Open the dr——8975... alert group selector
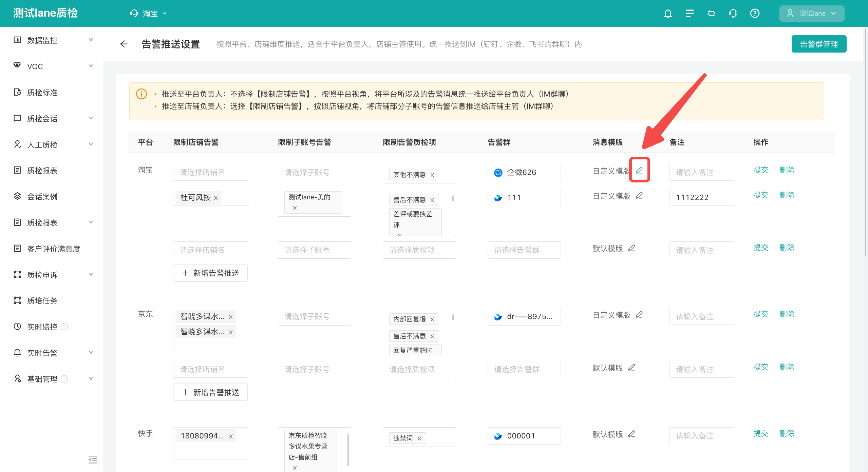The width and height of the screenshot is (868, 472). click(x=524, y=317)
